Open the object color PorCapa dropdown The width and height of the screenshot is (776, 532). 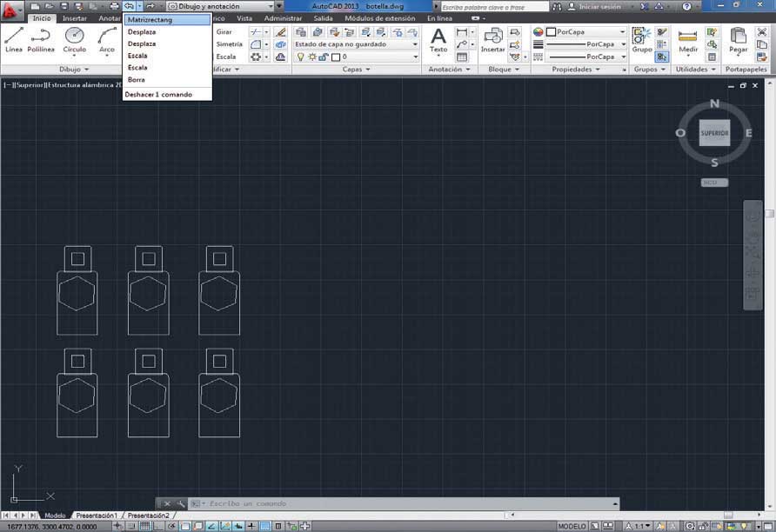(585, 31)
